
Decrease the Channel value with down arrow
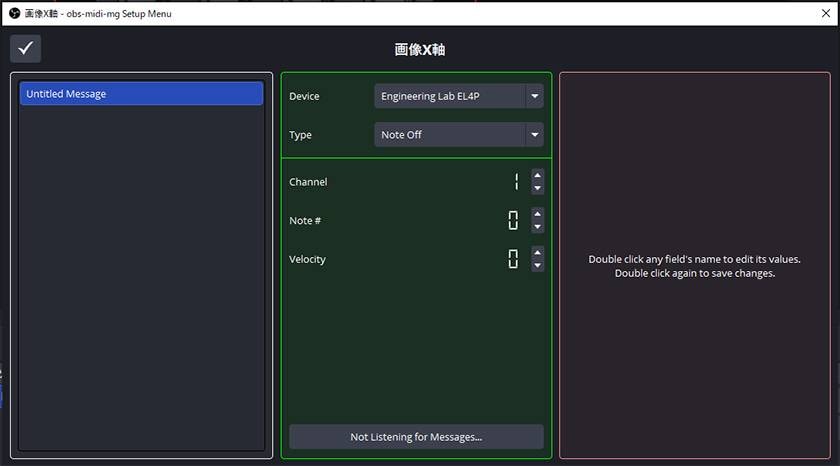pos(537,188)
